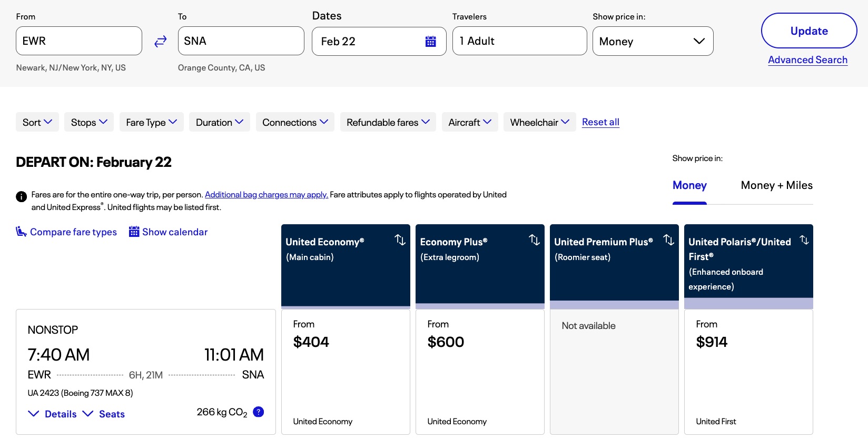Viewport: 868px width, 439px height.
Task: Sort by United Economy price arrows
Action: [400, 240]
